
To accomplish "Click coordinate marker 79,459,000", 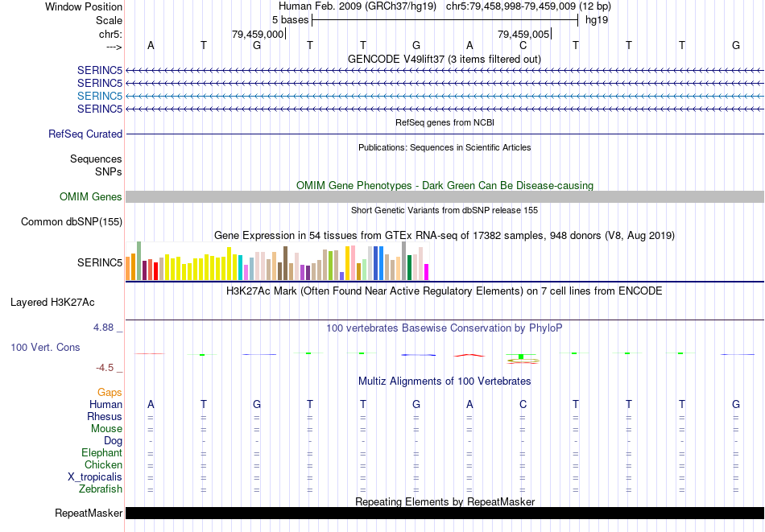I will pos(258,34).
